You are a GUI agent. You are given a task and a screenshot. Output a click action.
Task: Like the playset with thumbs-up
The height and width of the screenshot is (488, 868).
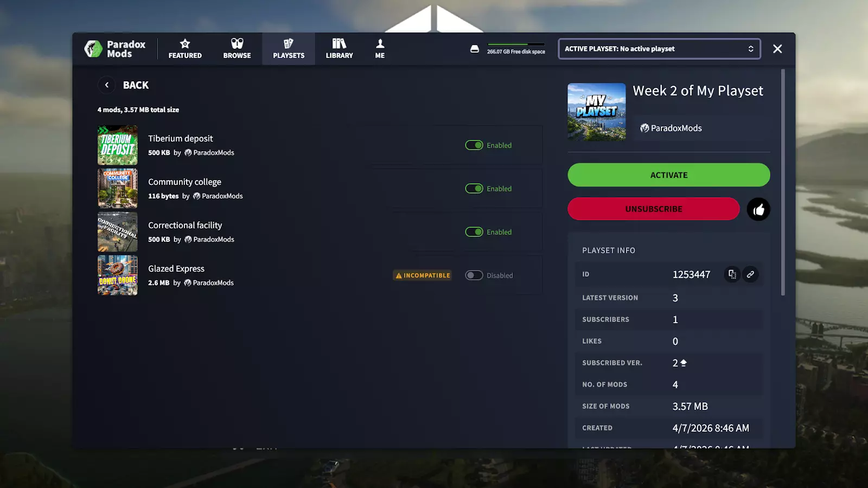758,209
